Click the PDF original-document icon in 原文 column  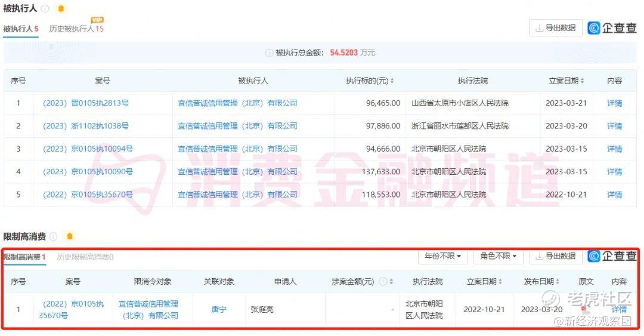(584, 309)
